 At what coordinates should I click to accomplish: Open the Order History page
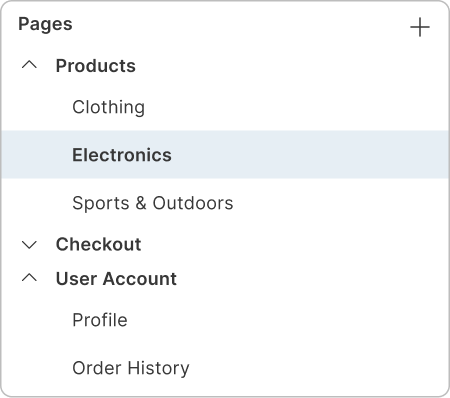pos(131,368)
